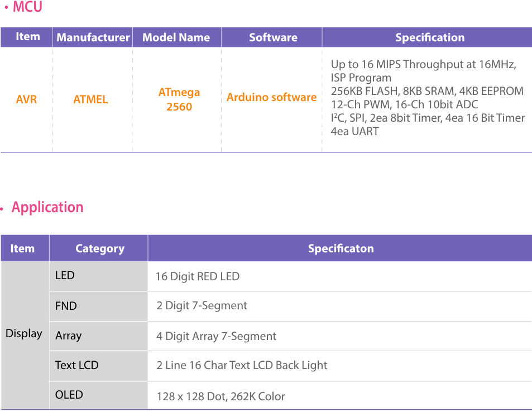532x412 pixels.
Task: Click the 4ea UART specification line
Action: (x=354, y=131)
